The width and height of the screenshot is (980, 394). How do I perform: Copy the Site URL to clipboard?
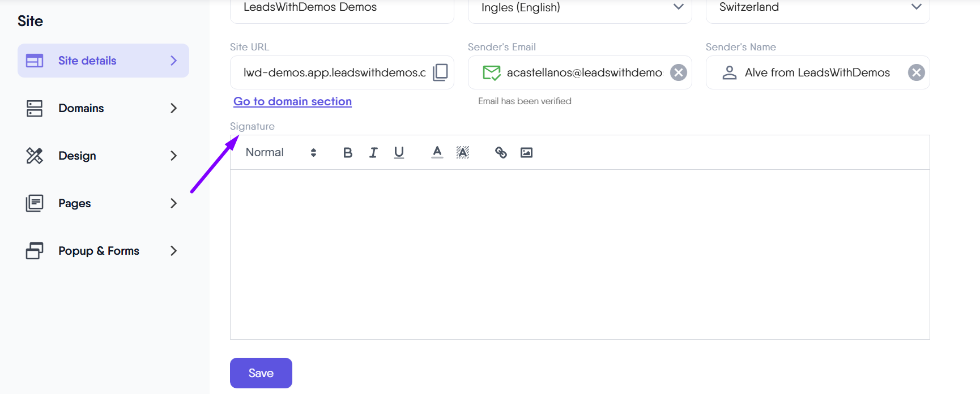pyautogui.click(x=440, y=72)
